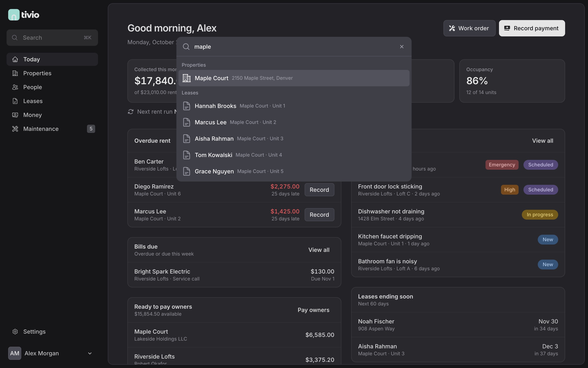Record payment for Diego Ramirez overdue rent

pyautogui.click(x=319, y=190)
